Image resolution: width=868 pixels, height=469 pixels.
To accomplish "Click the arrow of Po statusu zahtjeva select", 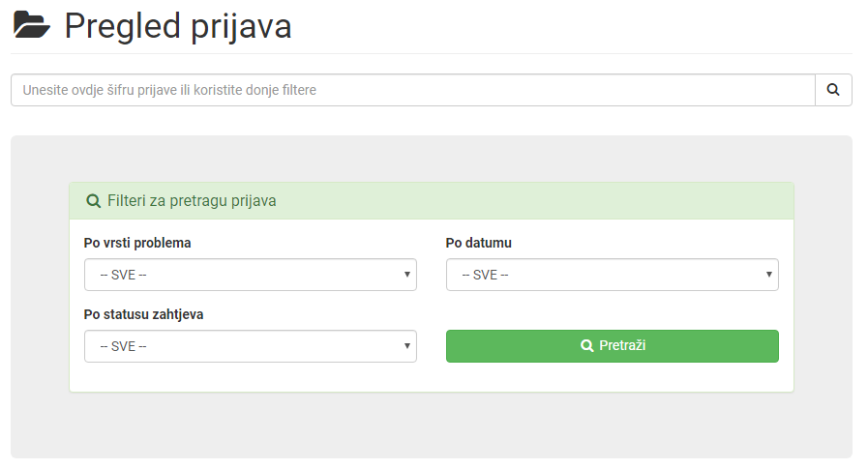I will tap(406, 345).
